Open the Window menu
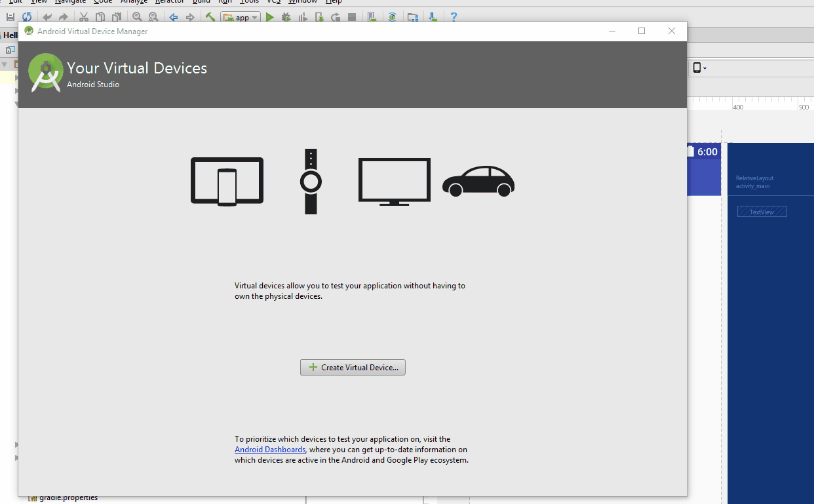Screen dimensions: 814x504 point(303,2)
